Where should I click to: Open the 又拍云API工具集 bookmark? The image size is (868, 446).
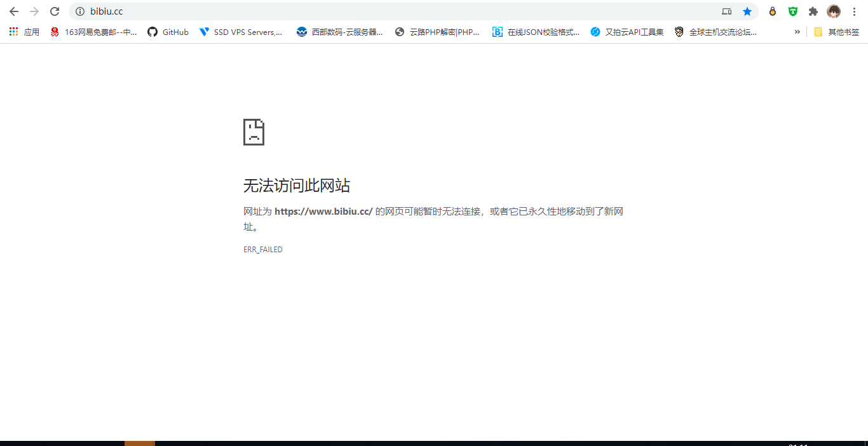pyautogui.click(x=627, y=32)
